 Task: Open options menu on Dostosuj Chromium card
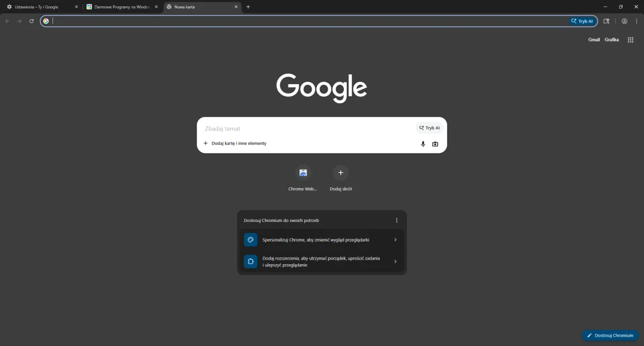[396, 220]
